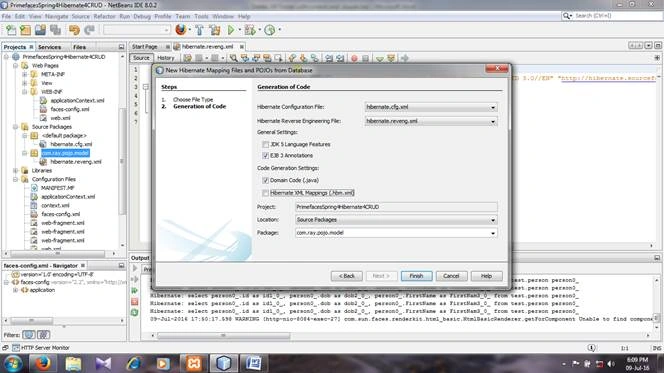Uncheck EJB 3 Annotations checkbox
This screenshot has width=664, height=373.
(266, 156)
